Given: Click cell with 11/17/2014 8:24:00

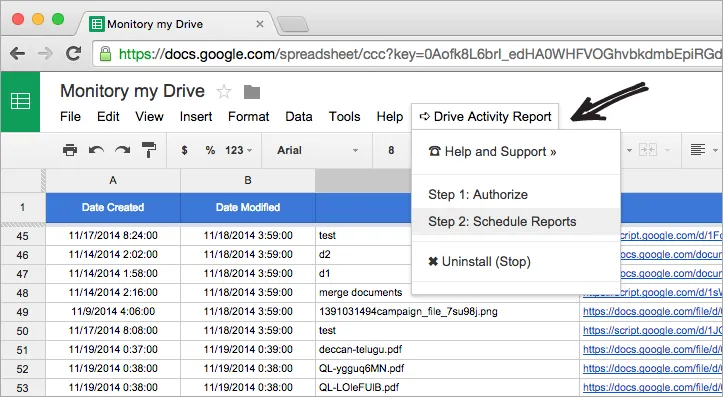Looking at the screenshot, I should point(113,236).
